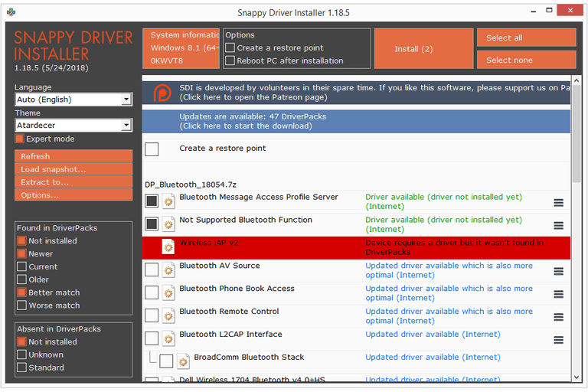Click the Updates are available download banner
Image resolution: width=588 pixels, height=392 pixels.
[x=356, y=121]
